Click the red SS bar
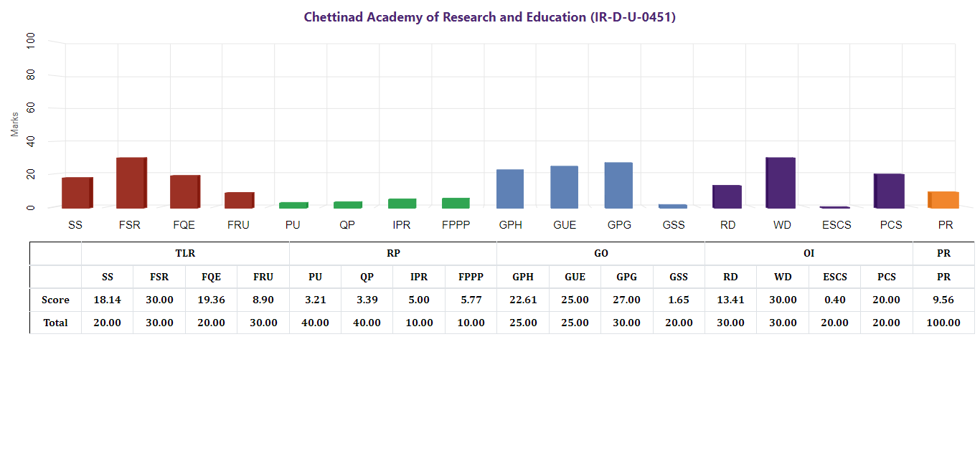The image size is (980, 471). pos(77,192)
